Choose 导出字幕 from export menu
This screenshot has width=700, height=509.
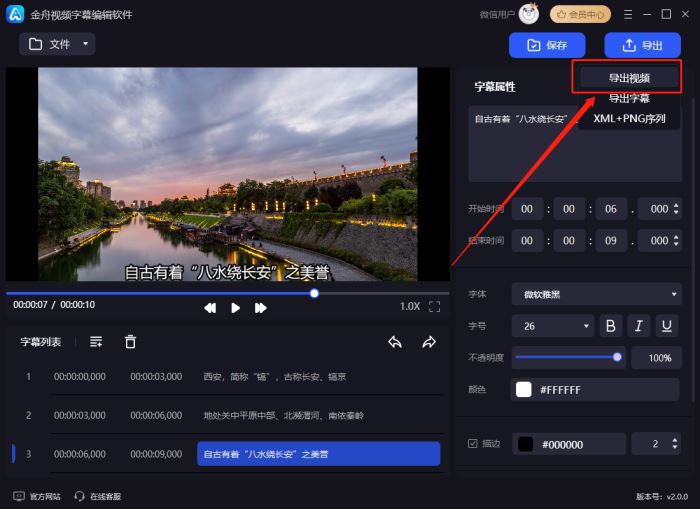point(629,98)
